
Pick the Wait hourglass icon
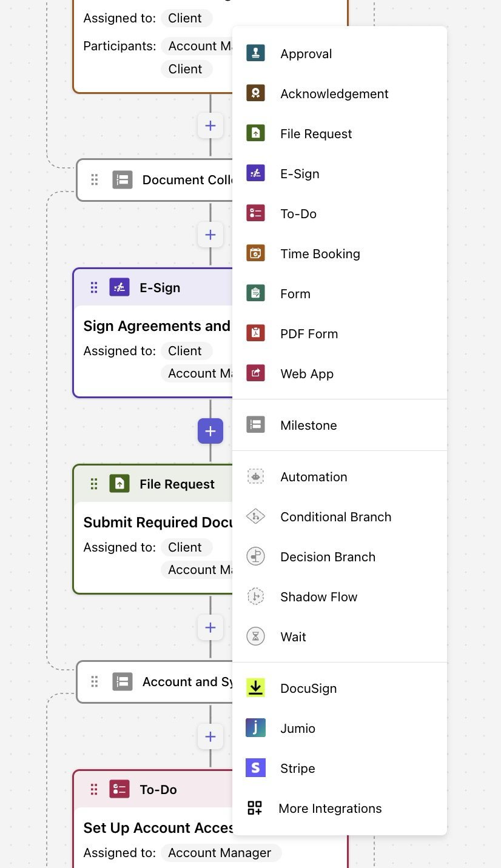coord(255,636)
